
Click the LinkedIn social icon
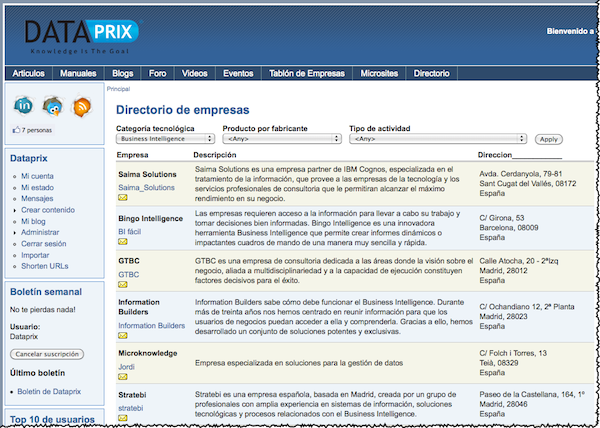[x=23, y=106]
